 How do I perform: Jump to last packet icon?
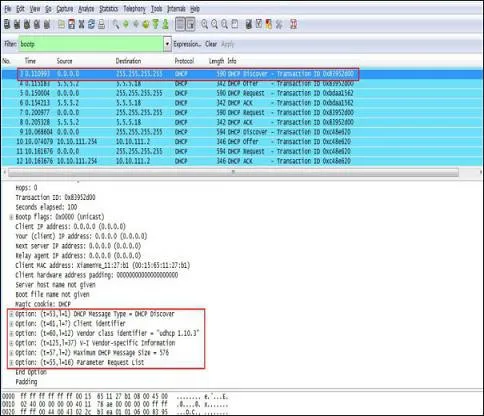click(165, 24)
